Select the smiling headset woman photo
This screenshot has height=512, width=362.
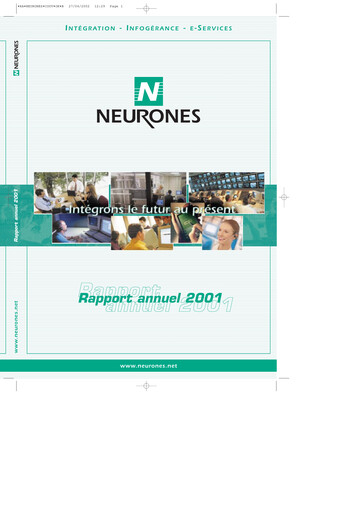pos(222,233)
